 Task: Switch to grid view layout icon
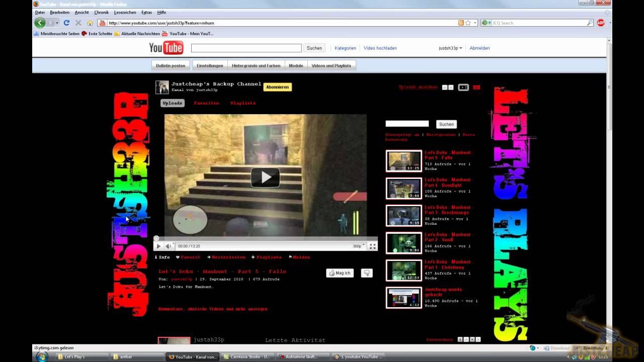pyautogui.click(x=476, y=87)
